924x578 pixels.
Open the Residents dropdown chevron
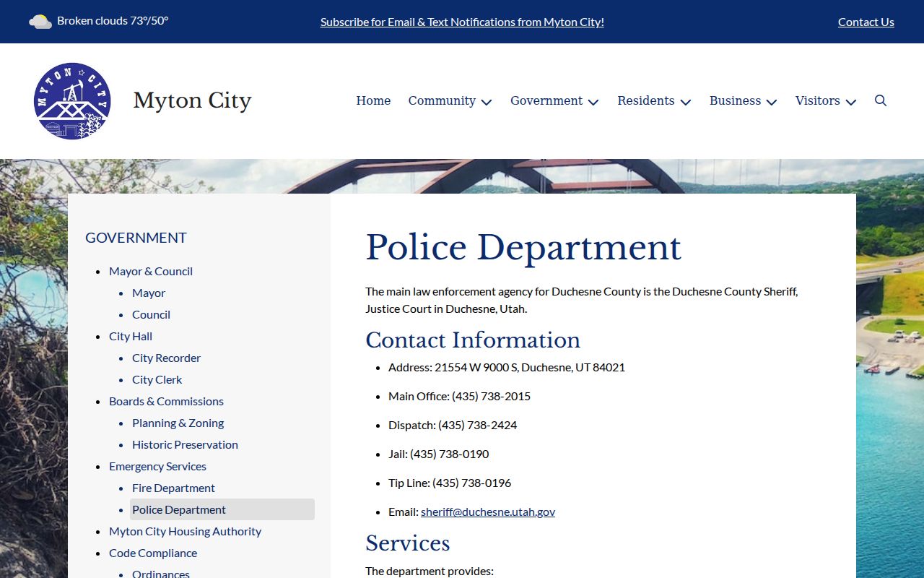click(686, 102)
